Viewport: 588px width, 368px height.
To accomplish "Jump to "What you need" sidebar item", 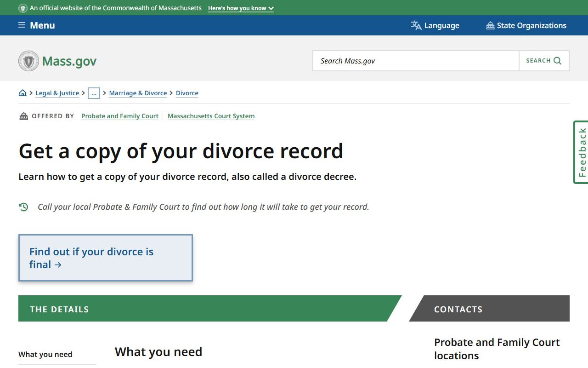I will coord(45,354).
